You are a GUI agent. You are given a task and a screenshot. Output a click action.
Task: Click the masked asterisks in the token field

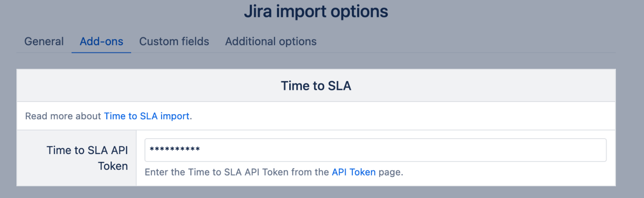(x=175, y=150)
